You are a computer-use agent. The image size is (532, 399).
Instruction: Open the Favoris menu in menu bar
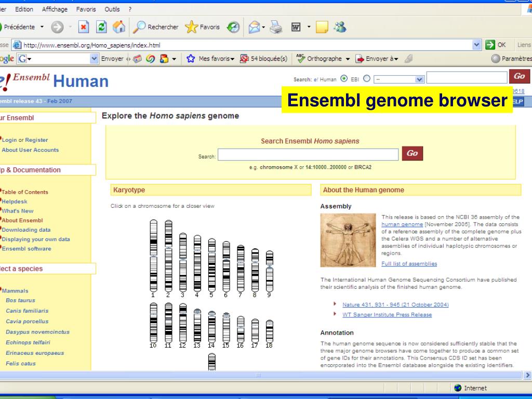(x=86, y=9)
